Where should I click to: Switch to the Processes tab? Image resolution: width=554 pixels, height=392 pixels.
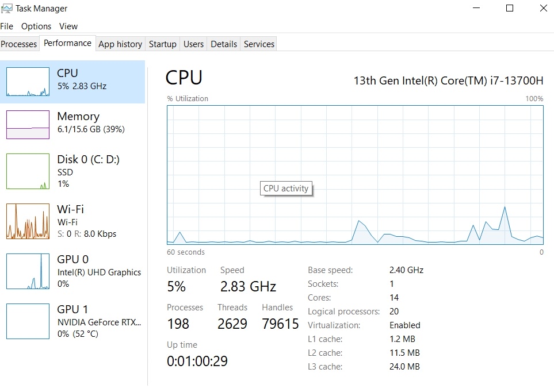click(19, 44)
